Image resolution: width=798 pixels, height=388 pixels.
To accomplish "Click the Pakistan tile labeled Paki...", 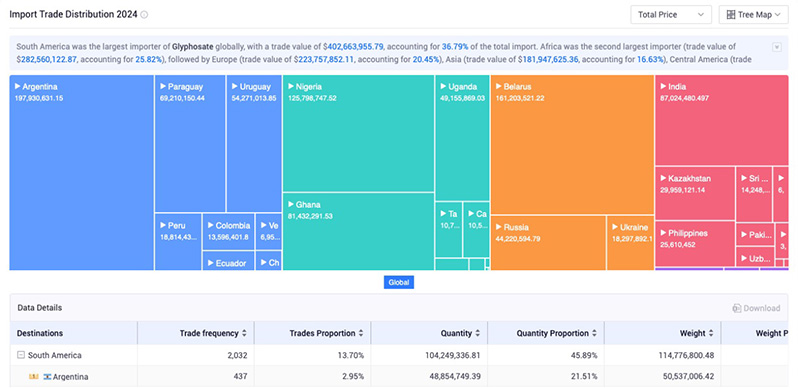I will (x=755, y=234).
